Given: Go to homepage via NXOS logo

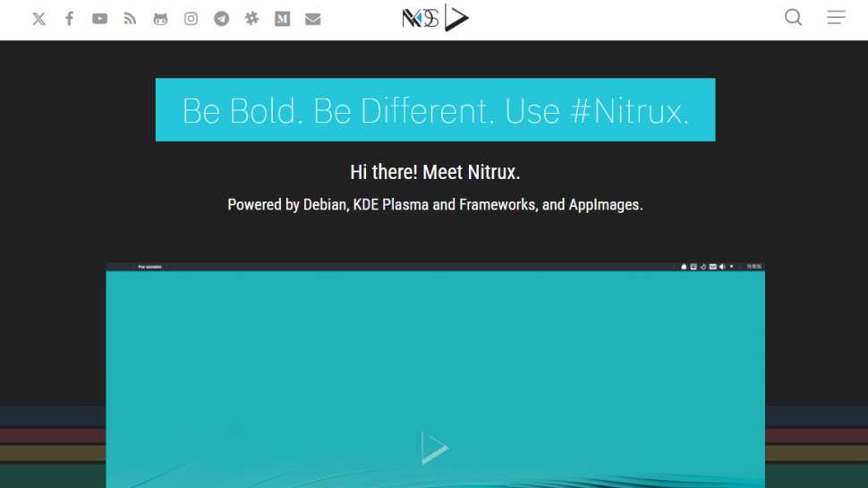Looking at the screenshot, I should 435,18.
